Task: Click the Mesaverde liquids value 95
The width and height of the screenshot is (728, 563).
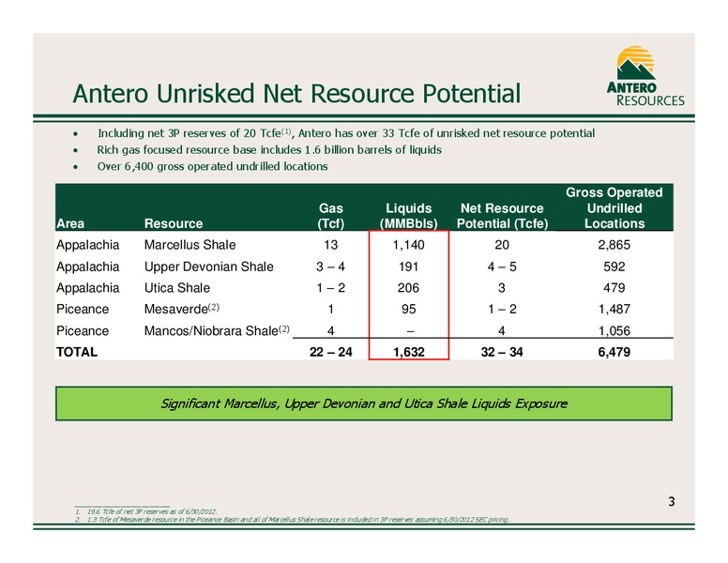Action: 409,309
